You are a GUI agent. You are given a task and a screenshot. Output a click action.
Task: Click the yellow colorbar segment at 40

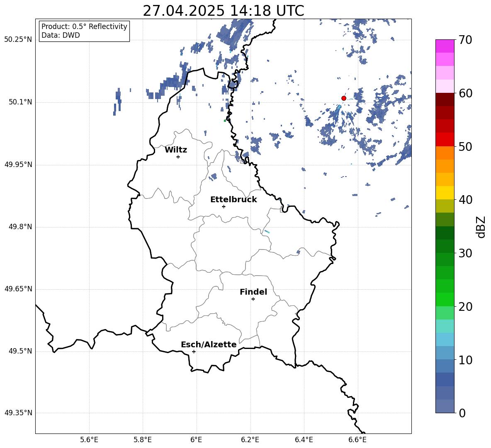coord(445,193)
